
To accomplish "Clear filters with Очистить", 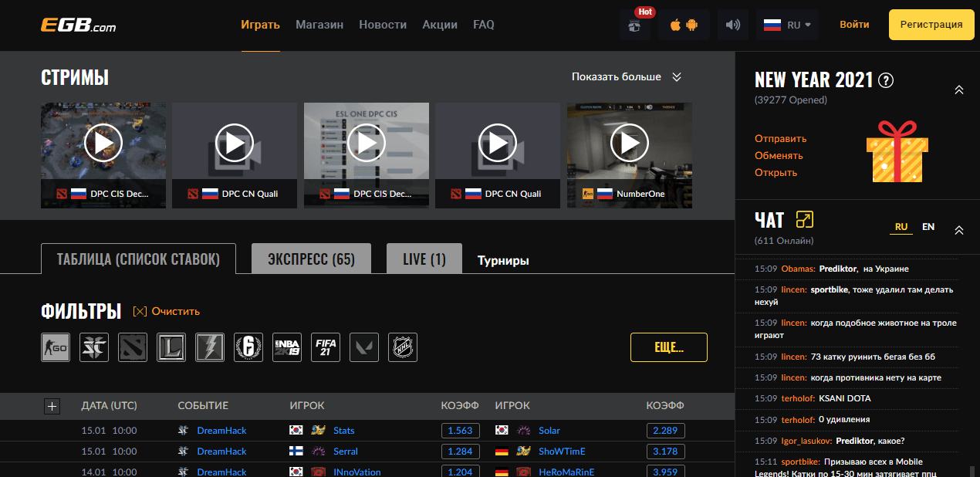I will tap(167, 311).
